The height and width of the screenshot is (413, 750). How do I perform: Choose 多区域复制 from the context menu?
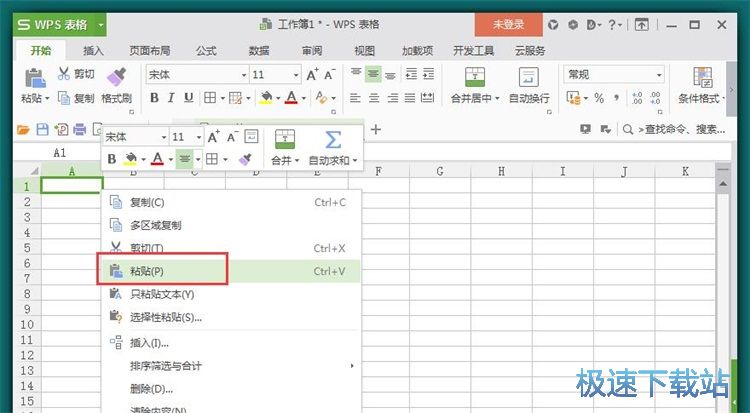232,225
